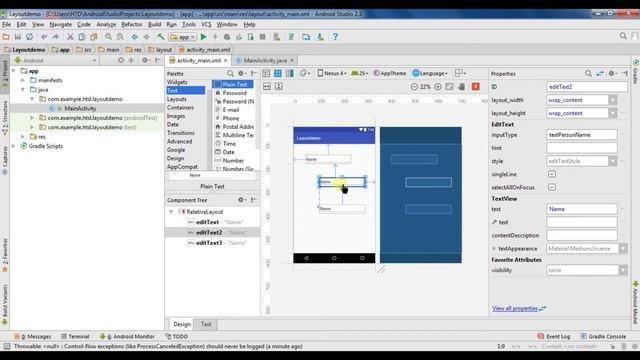Click the Save All floppy icon

tap(18, 37)
